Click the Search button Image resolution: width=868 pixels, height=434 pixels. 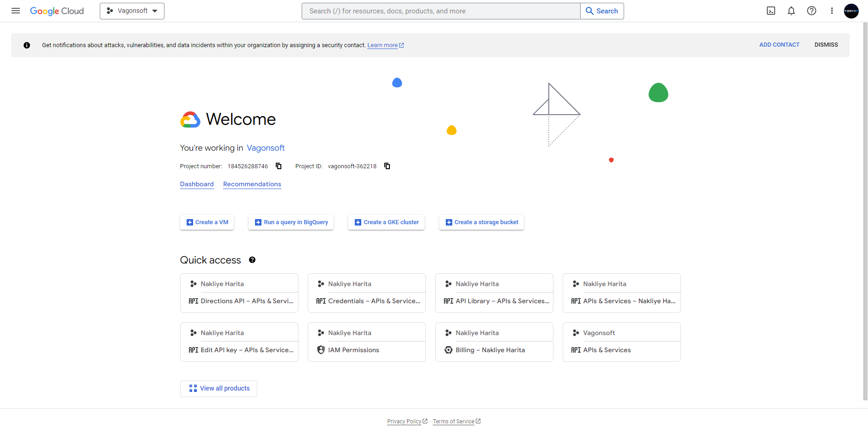tap(602, 11)
